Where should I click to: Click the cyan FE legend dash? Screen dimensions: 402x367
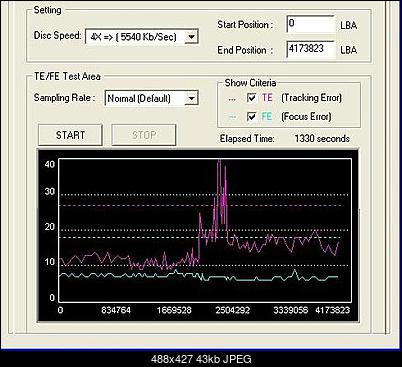pyautogui.click(x=232, y=117)
